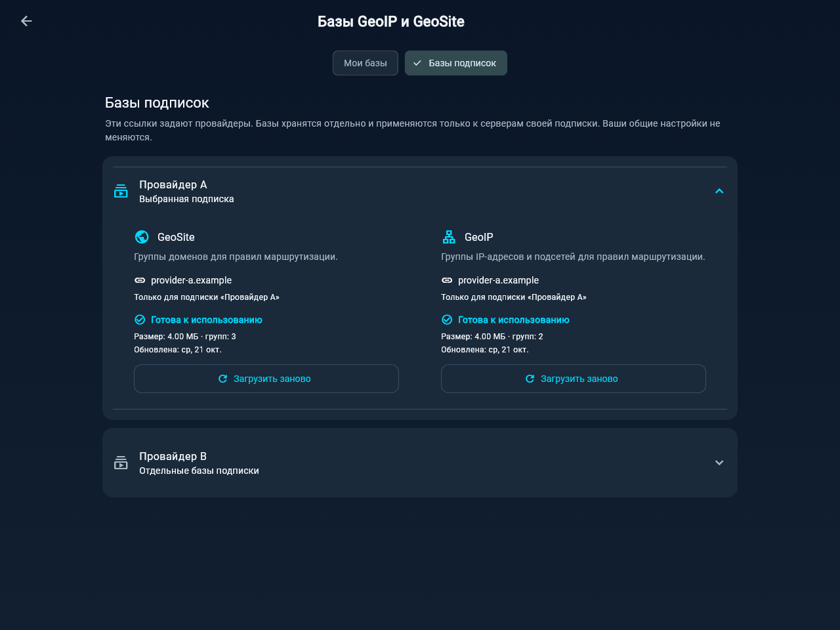The width and height of the screenshot is (840, 630).
Task: Click «Размер: 4.00 МБ · групп: 3»
Action: pyautogui.click(x=185, y=337)
